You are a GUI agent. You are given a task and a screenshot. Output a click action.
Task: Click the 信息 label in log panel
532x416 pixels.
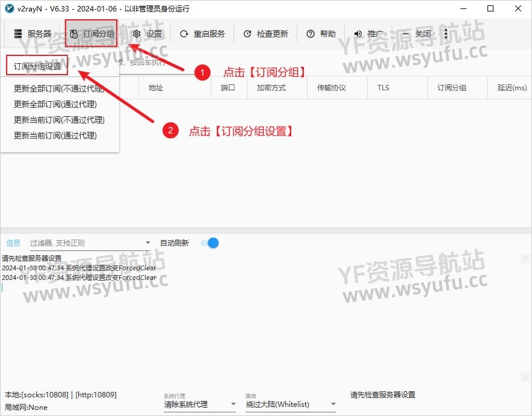13,243
